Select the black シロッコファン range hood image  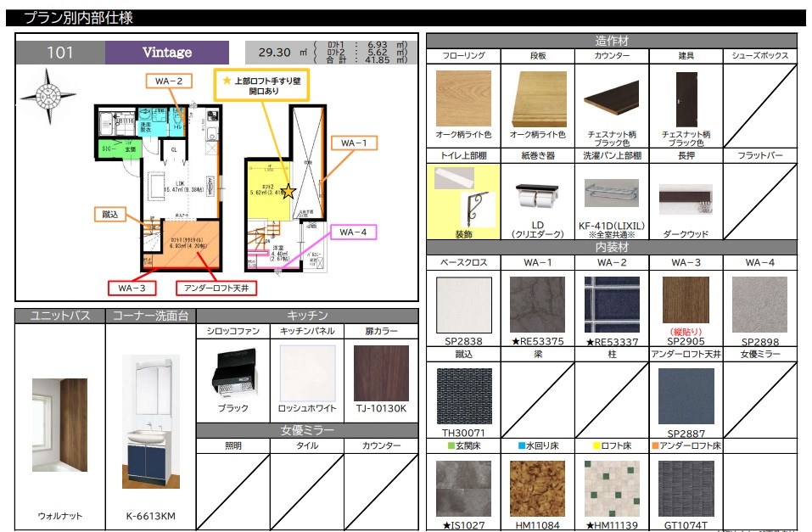coord(232,372)
